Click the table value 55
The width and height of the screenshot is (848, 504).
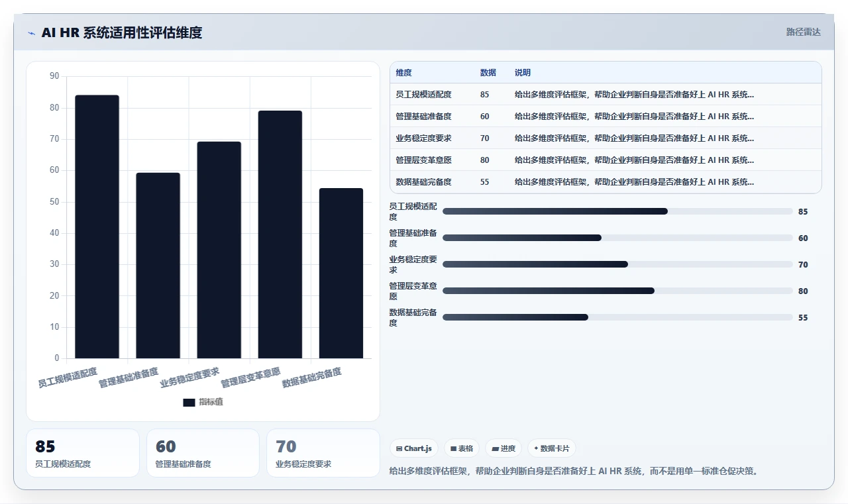[485, 182]
